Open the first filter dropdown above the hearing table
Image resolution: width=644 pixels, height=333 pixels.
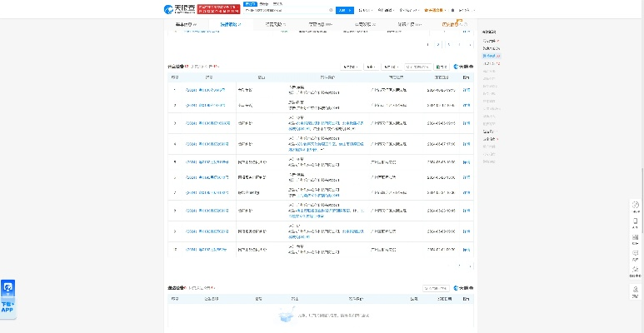click(x=351, y=67)
